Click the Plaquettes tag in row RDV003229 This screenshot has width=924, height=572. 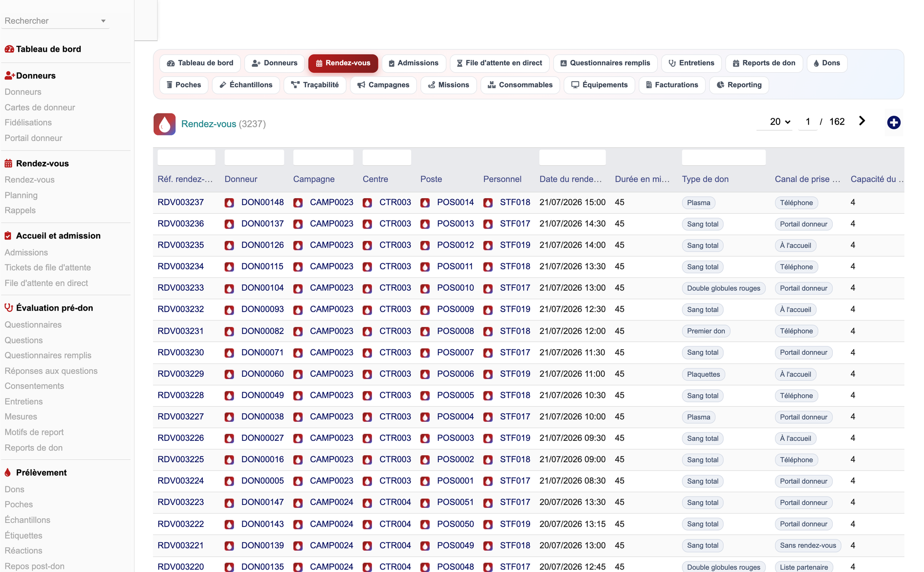click(x=703, y=374)
